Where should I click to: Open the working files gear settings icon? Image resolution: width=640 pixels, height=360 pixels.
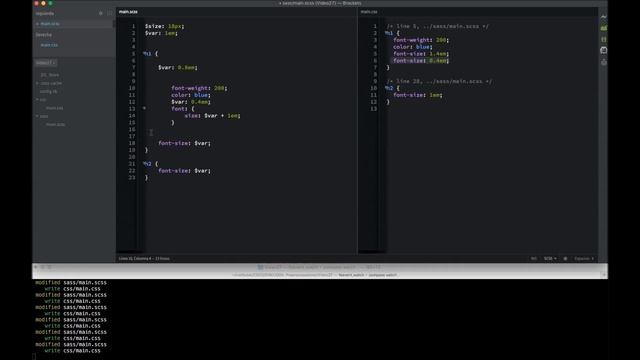pos(101,13)
